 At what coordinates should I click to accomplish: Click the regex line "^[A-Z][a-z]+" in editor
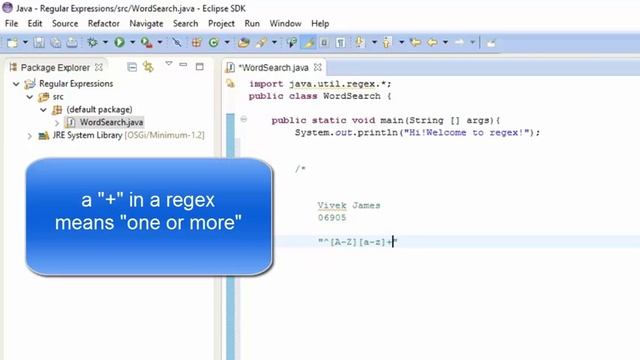357,242
